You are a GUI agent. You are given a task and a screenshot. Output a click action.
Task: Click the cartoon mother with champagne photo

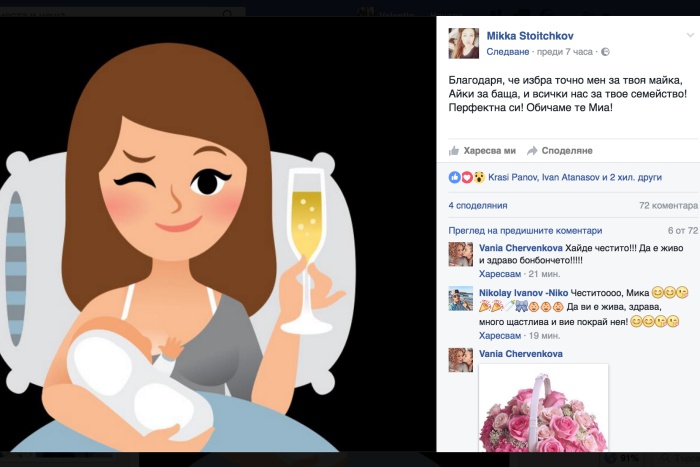(217, 235)
